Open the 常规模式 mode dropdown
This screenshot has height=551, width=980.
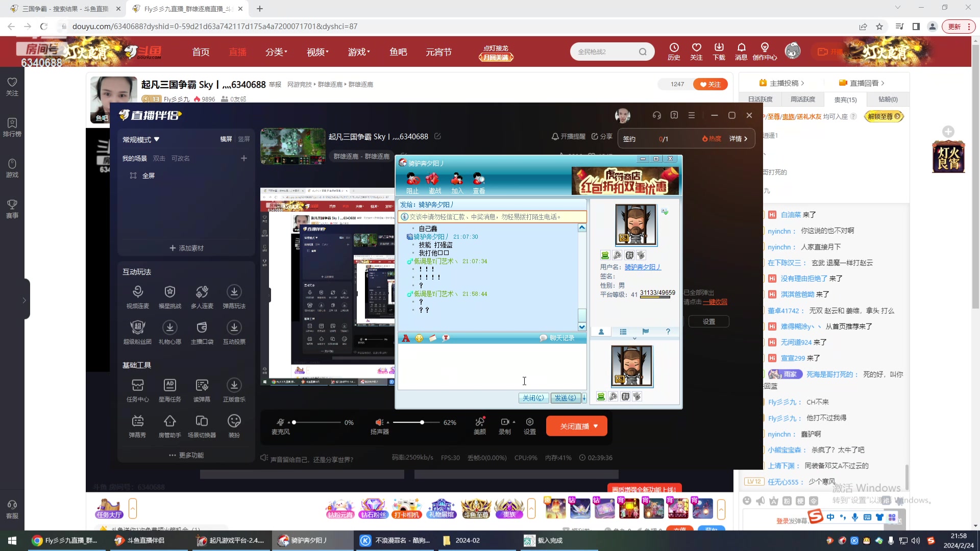[x=141, y=139]
